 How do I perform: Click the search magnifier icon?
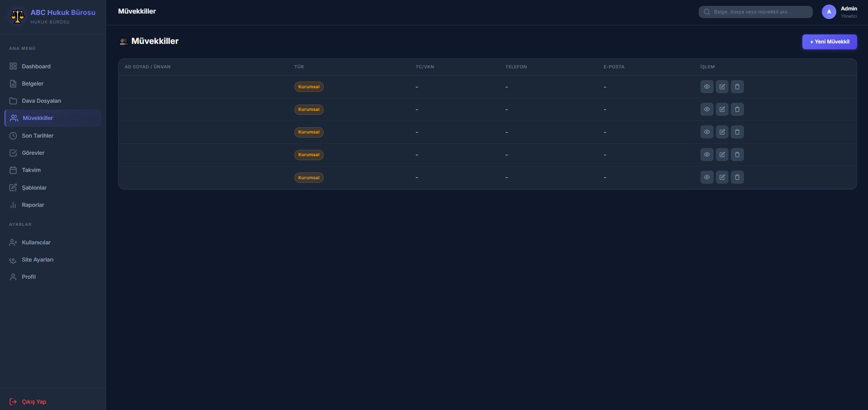click(x=707, y=12)
